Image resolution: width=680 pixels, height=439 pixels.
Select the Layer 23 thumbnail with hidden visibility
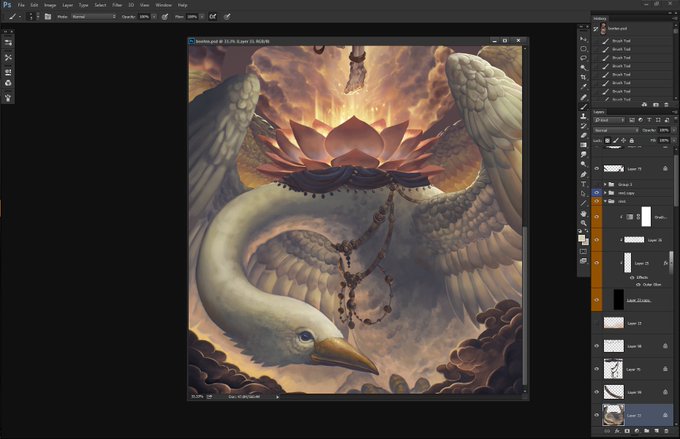click(614, 323)
